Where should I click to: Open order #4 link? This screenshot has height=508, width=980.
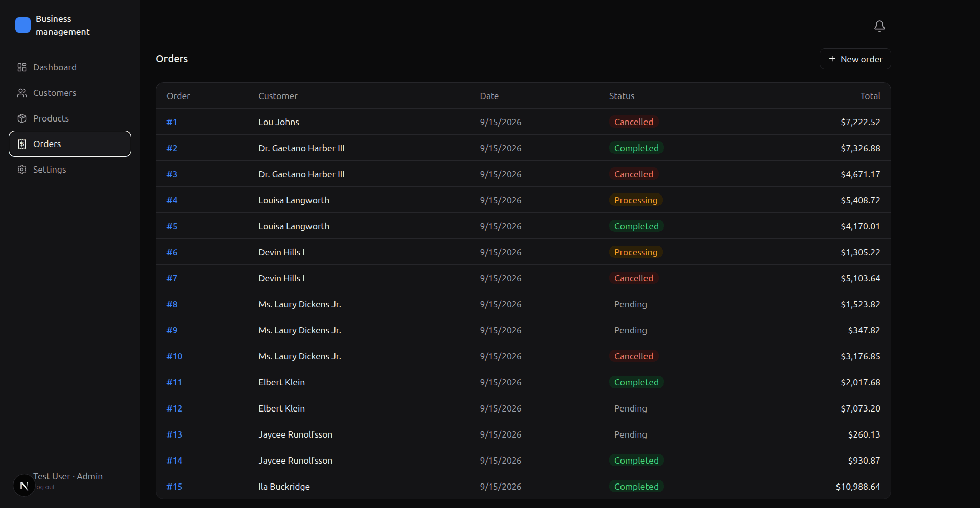[172, 200]
